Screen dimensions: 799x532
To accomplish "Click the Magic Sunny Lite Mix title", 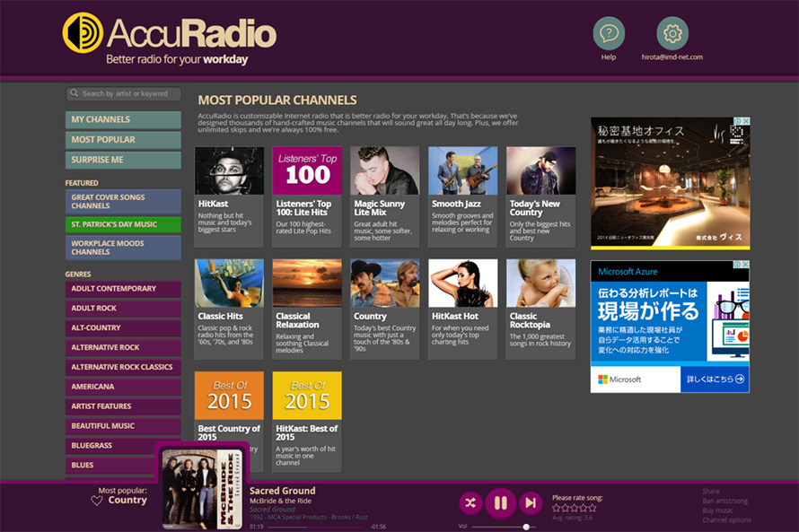I will pos(380,208).
